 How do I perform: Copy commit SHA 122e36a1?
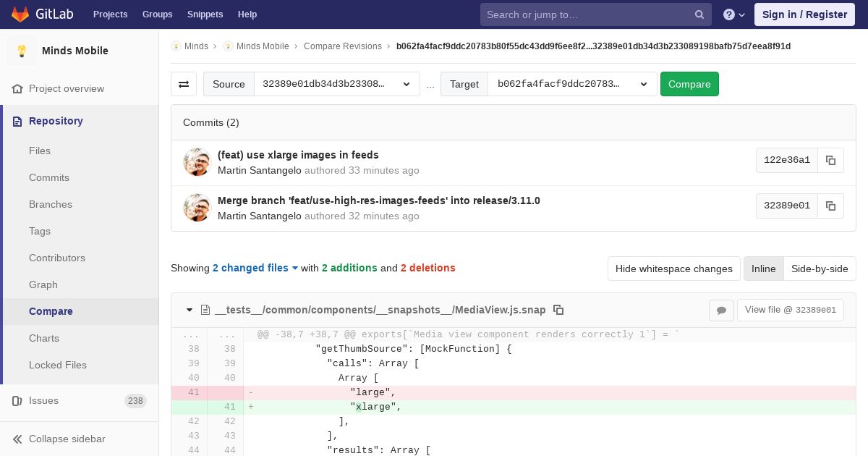[x=830, y=160]
